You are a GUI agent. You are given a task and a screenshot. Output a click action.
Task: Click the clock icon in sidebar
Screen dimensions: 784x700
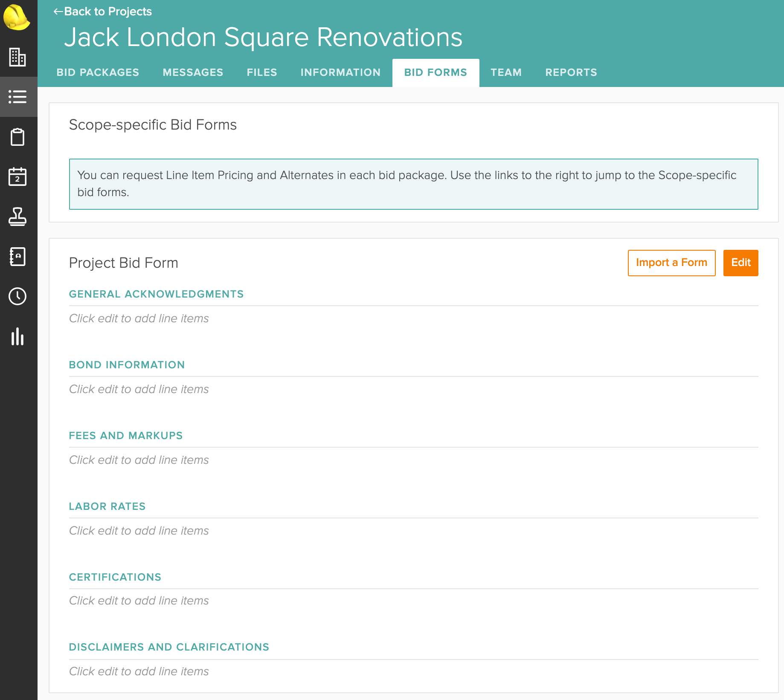(x=17, y=296)
